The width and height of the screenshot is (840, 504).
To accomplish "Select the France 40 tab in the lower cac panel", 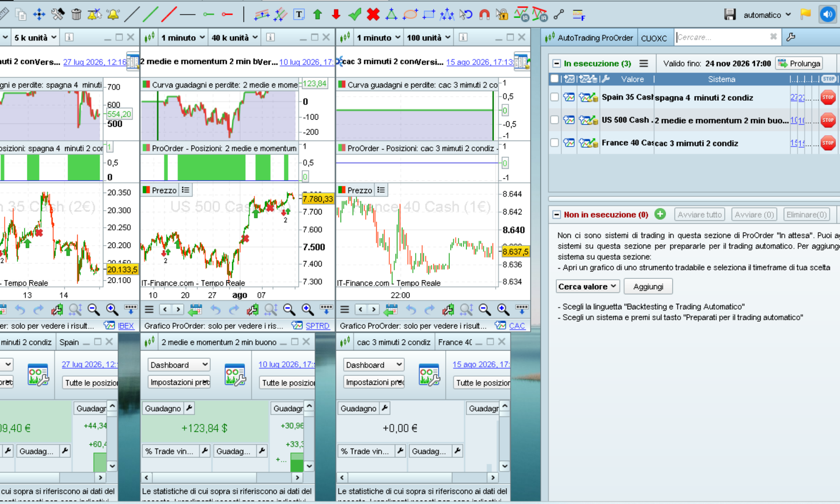I will (x=455, y=342).
